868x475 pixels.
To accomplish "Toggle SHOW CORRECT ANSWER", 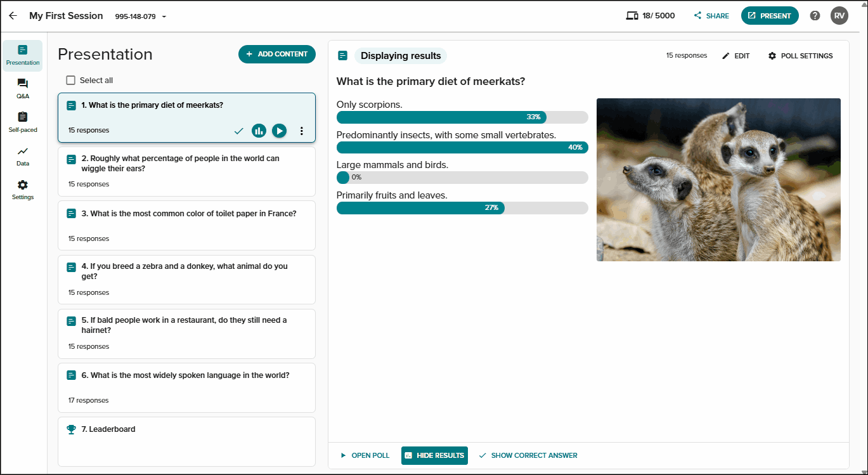I will [528, 455].
